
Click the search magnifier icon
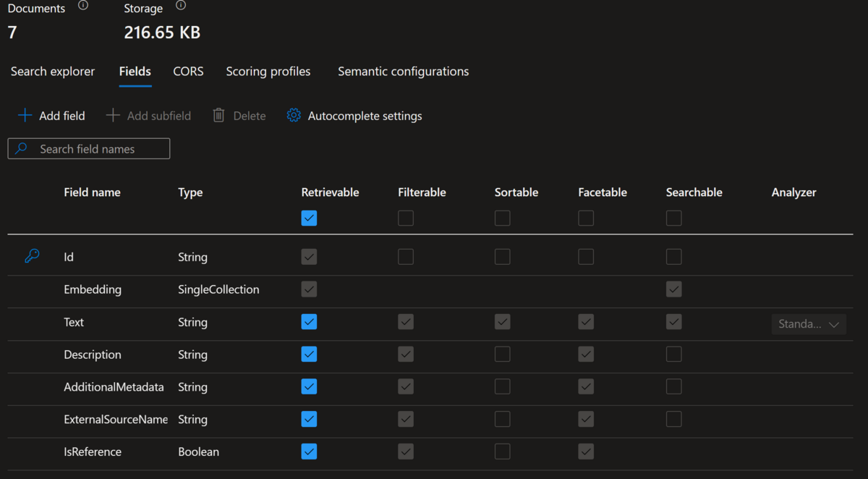(x=22, y=148)
